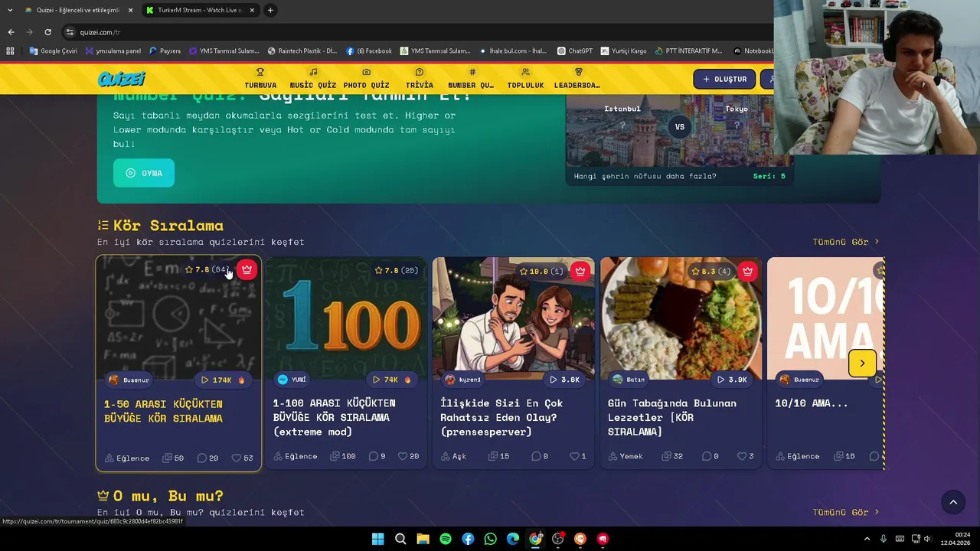
Task: Open the 1-50 ARASI KÜÇÜKTEN BÜYÜĞE title
Action: (164, 411)
